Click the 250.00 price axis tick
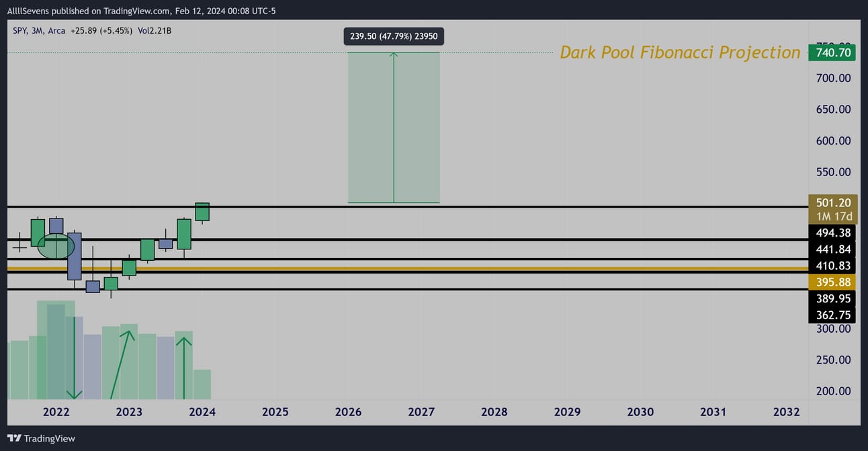Screen dimensions: 868x451 pyautogui.click(x=833, y=360)
